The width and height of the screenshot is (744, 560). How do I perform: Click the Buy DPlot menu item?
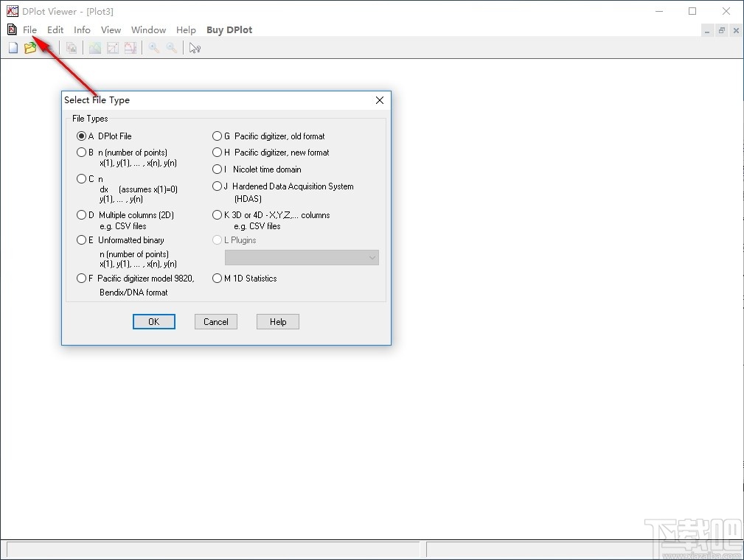point(229,29)
